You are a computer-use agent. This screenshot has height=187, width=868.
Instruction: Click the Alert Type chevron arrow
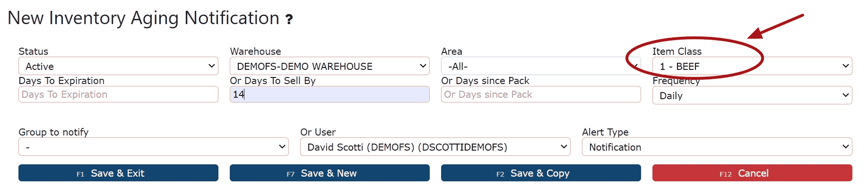click(x=845, y=147)
